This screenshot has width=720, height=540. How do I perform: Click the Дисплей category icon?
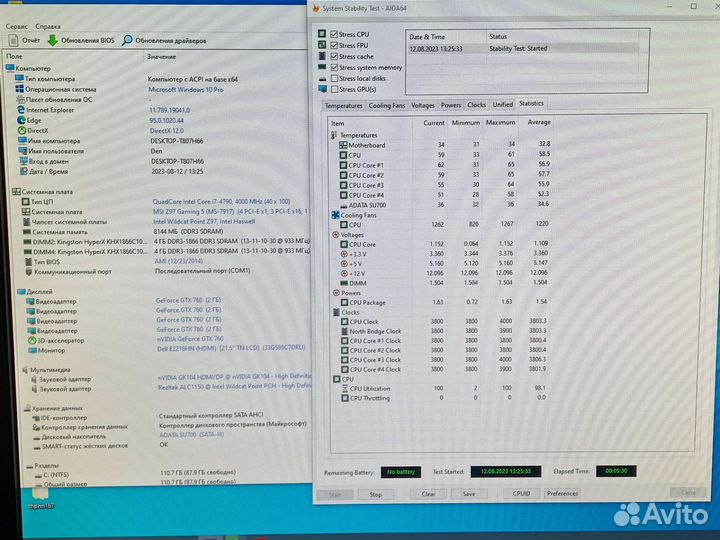(21, 292)
